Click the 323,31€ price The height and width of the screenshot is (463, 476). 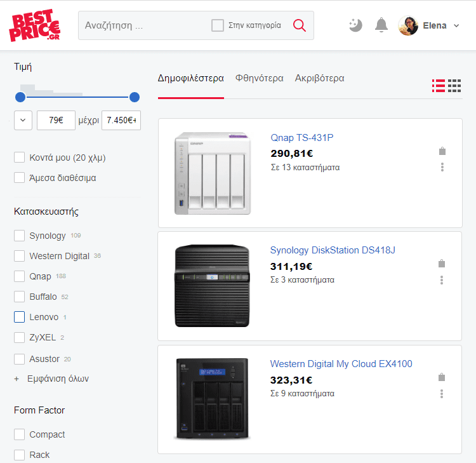point(291,380)
